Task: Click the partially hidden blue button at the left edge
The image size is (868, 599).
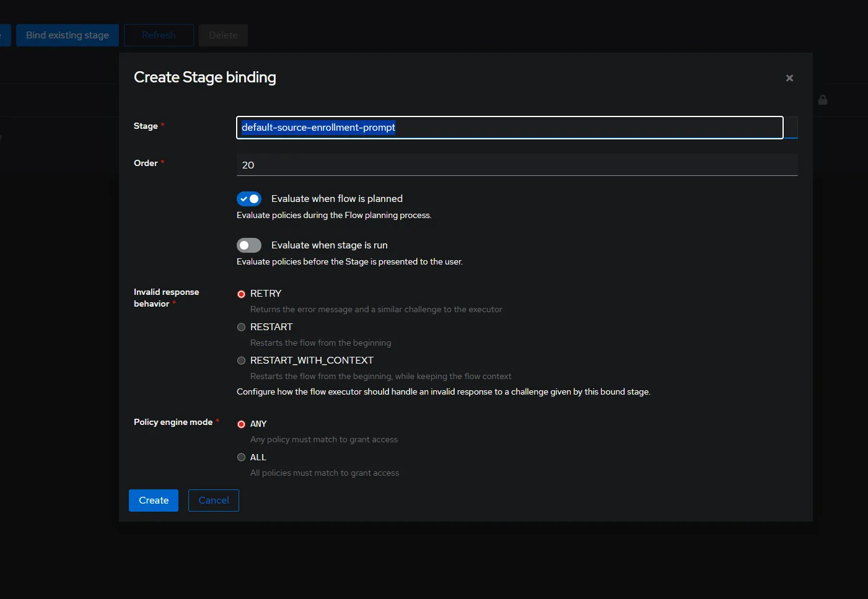Action: pyautogui.click(x=5, y=35)
